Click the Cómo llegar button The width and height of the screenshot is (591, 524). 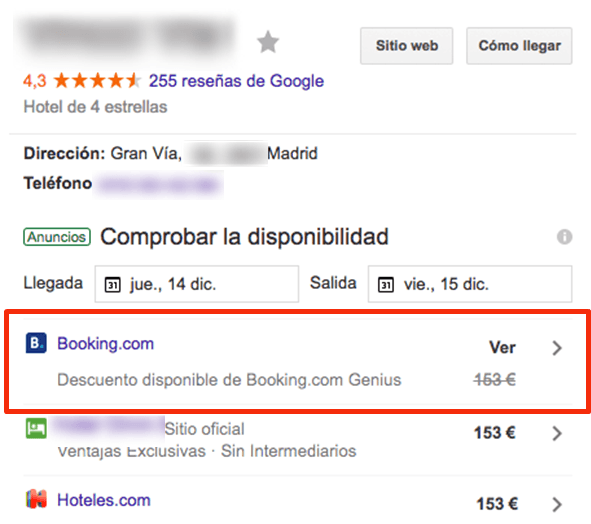click(x=519, y=46)
